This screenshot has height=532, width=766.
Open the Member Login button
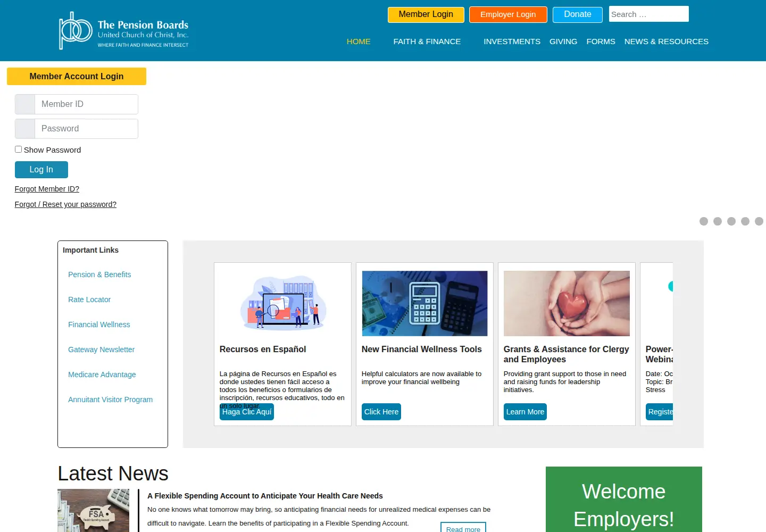coord(426,14)
